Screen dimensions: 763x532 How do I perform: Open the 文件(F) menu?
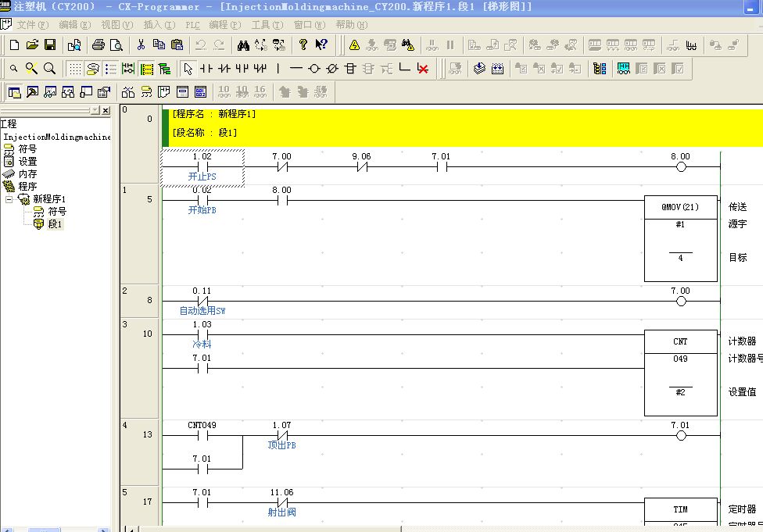point(31,25)
